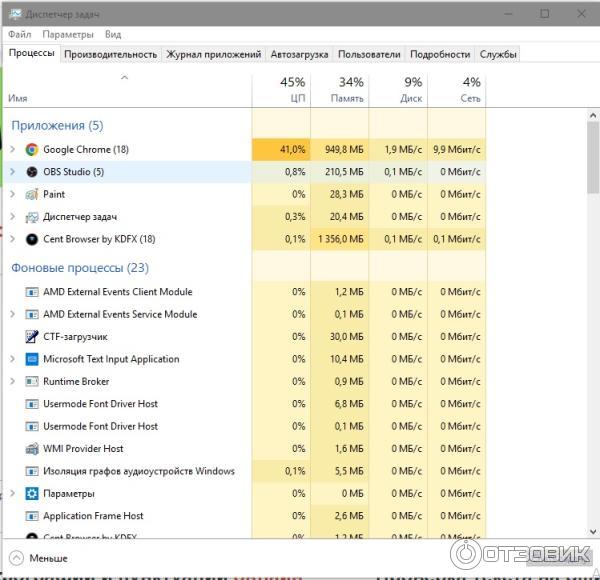This screenshot has width=600, height=580.
Task: Expand the Cent Browser by KDFX group
Action: coord(13,239)
